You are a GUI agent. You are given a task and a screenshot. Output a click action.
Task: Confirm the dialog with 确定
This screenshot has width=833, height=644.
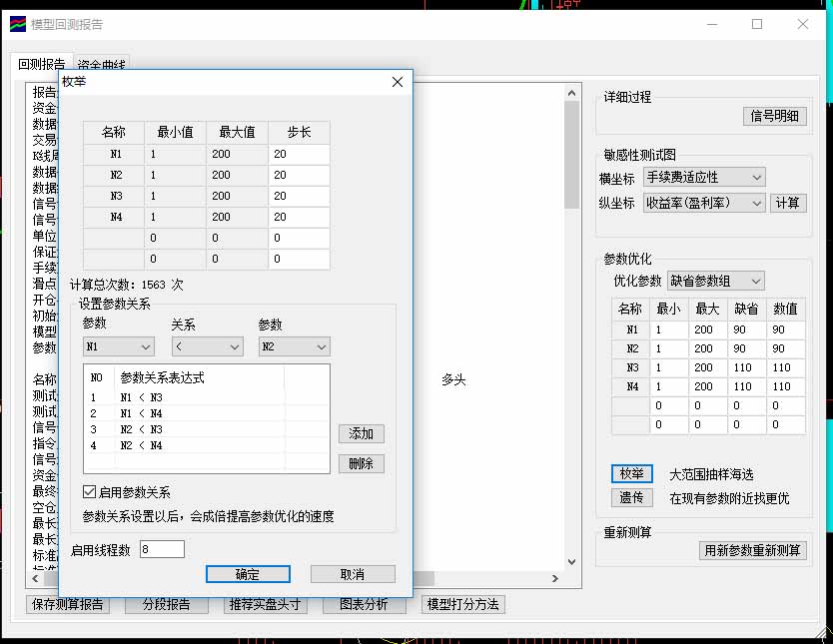(248, 574)
